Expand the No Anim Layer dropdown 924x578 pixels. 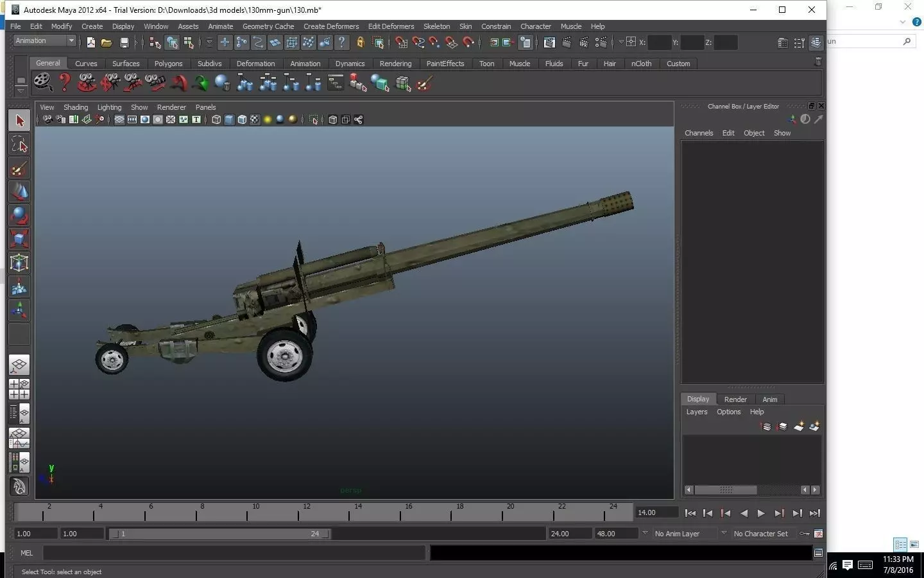645,533
